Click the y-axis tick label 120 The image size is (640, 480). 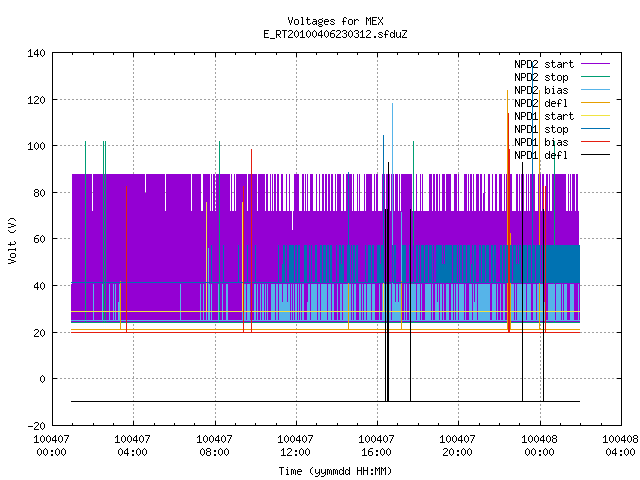36,100
